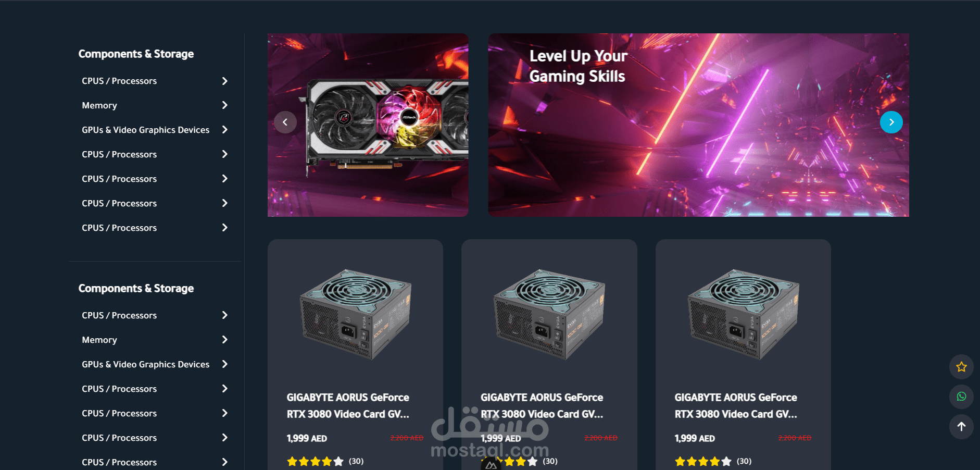Click first product's (30) review count
This screenshot has height=470, width=980.
point(356,461)
